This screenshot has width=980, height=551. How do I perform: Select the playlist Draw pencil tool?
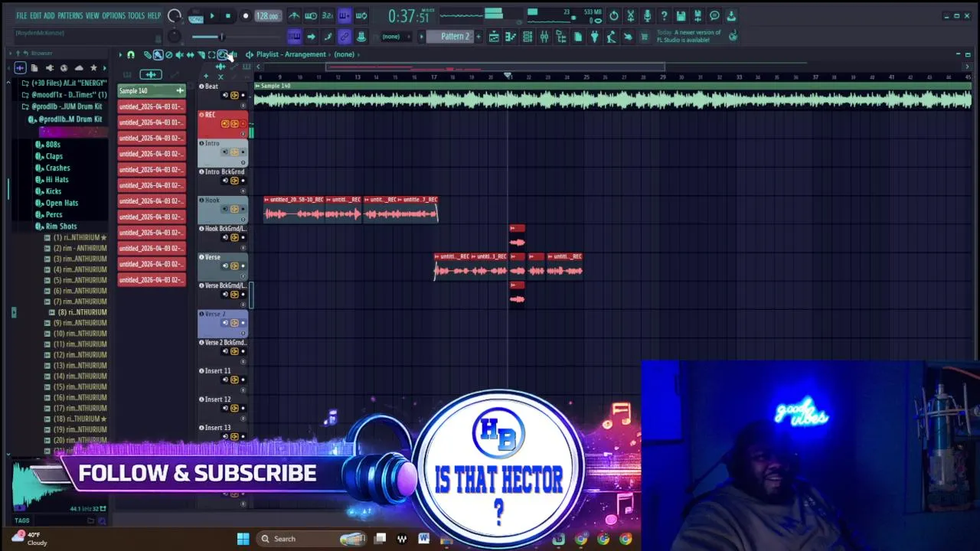pyautogui.click(x=147, y=54)
